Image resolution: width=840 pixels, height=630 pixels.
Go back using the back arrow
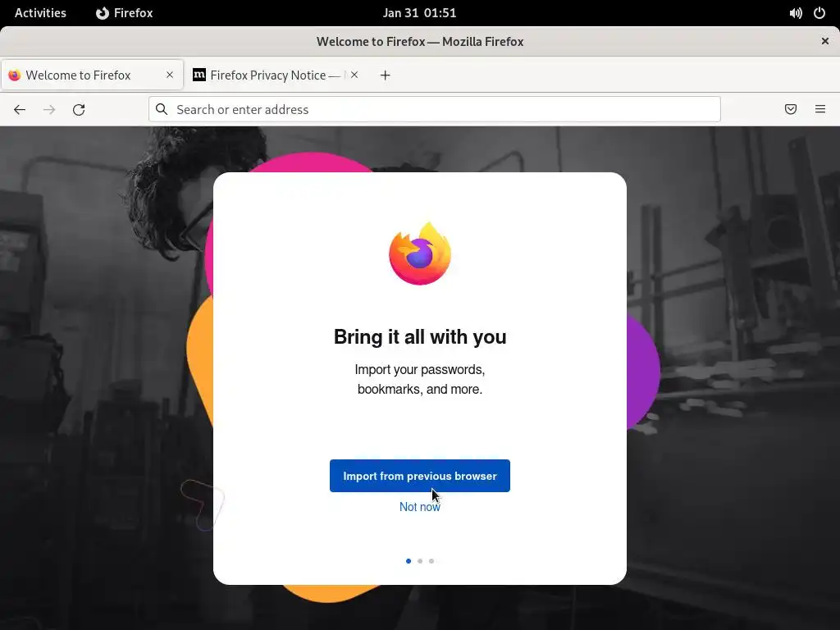click(20, 110)
